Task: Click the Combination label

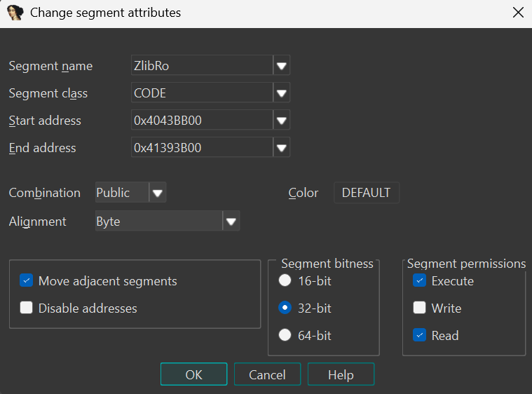Action: click(44, 193)
